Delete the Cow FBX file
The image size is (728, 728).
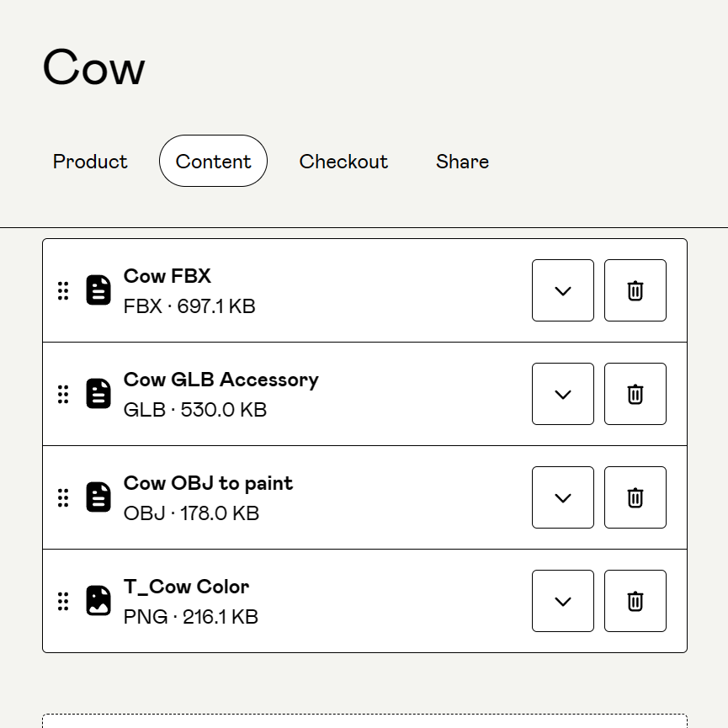click(x=635, y=290)
